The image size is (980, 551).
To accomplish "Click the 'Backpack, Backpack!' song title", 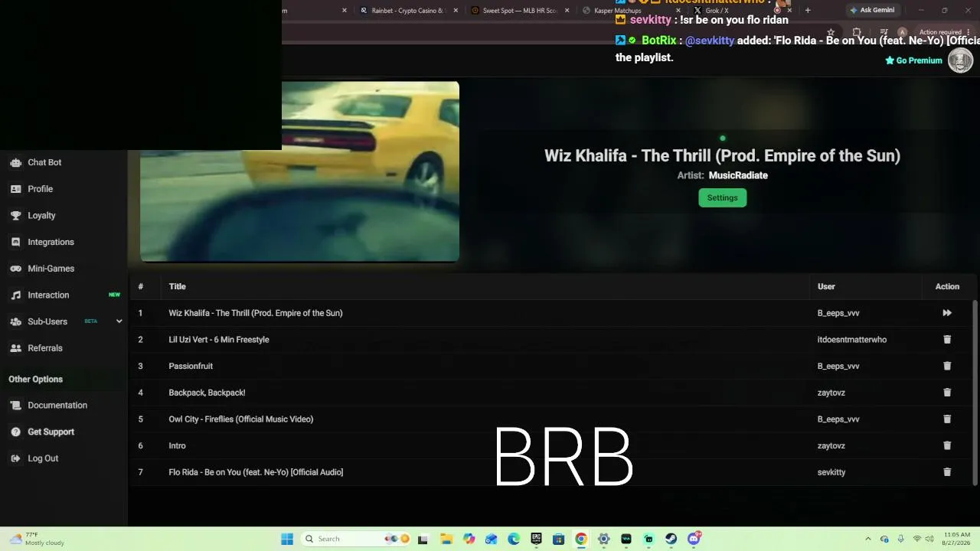I will (x=207, y=393).
